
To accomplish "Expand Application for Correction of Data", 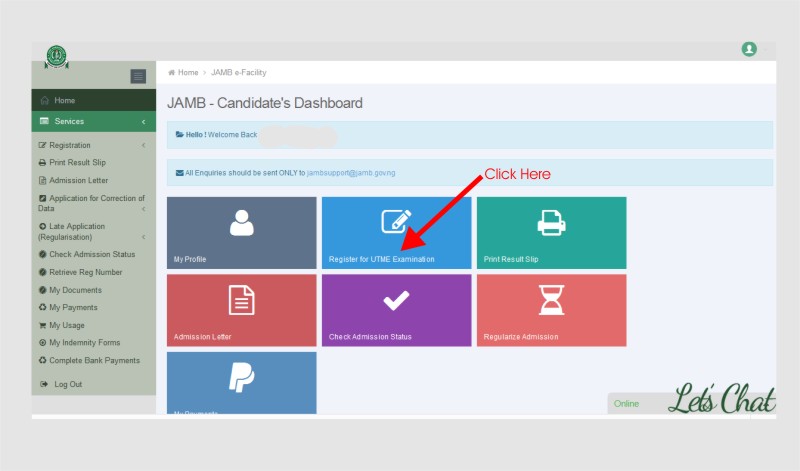I will click(92, 203).
